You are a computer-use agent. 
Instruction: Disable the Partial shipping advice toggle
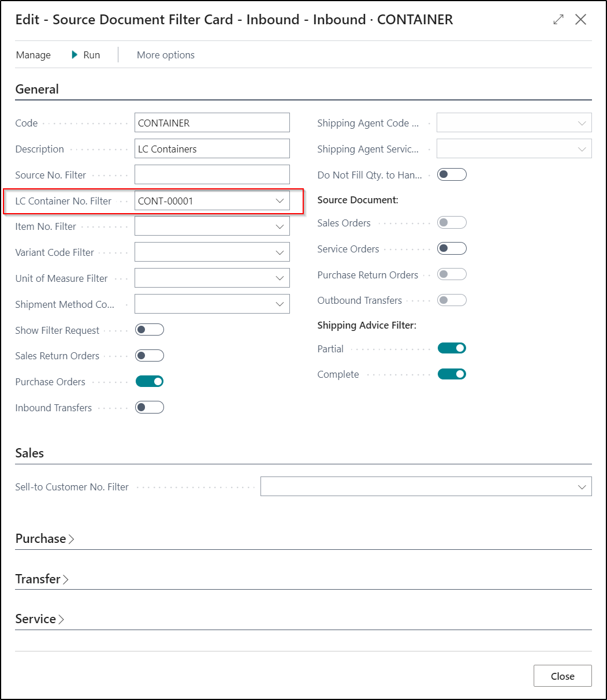(x=452, y=348)
